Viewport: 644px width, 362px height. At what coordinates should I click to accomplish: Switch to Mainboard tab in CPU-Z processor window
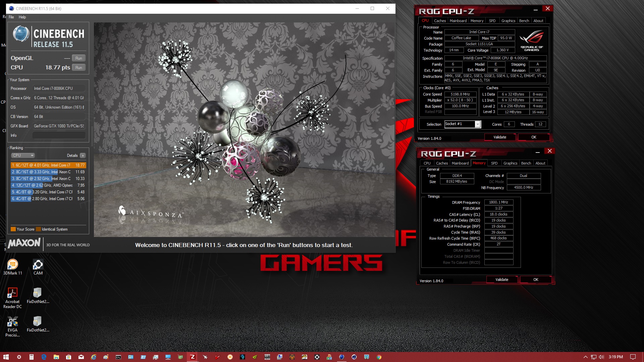point(458,21)
